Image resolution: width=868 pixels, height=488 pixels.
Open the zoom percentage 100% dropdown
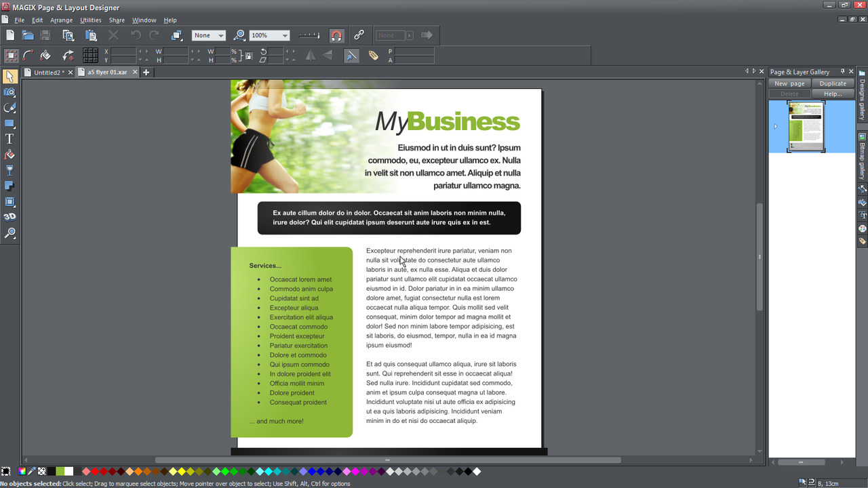tap(285, 36)
